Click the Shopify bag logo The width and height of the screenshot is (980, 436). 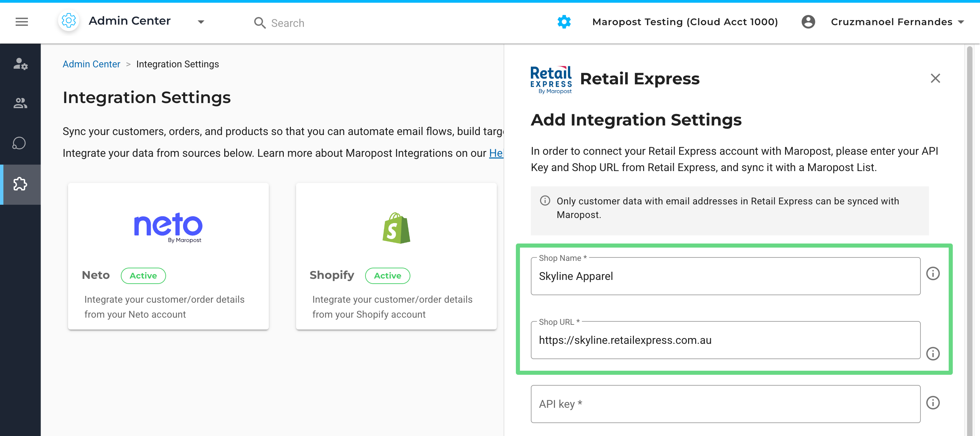click(x=396, y=228)
